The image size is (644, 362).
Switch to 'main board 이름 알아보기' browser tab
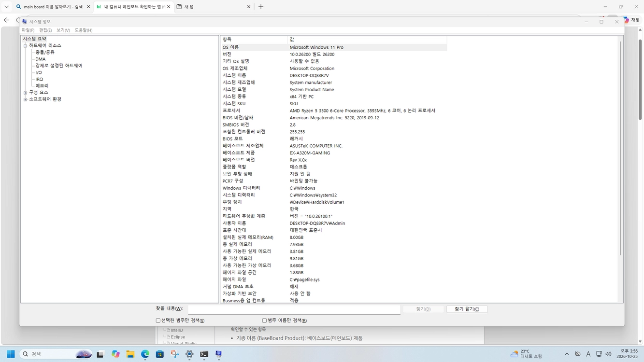click(x=52, y=7)
